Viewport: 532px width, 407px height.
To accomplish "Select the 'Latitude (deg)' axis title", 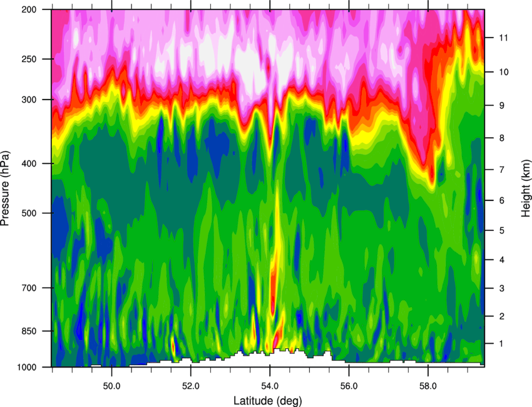I will pos(267,401).
